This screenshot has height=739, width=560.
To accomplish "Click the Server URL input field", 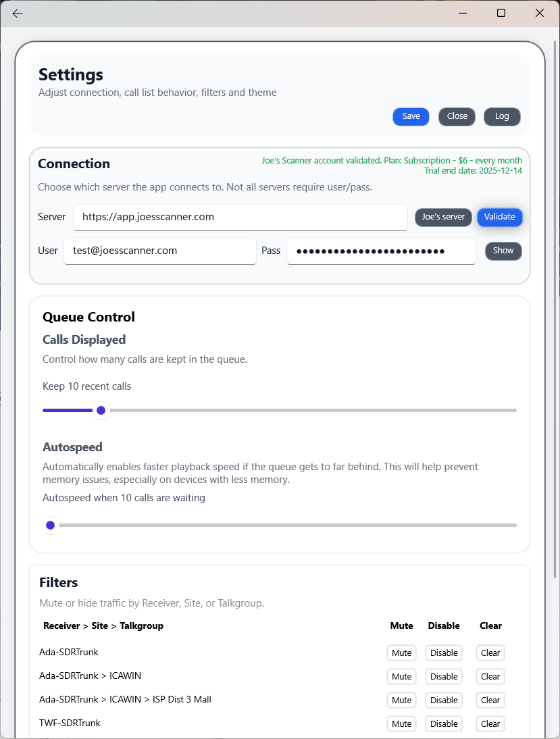I will tap(240, 217).
